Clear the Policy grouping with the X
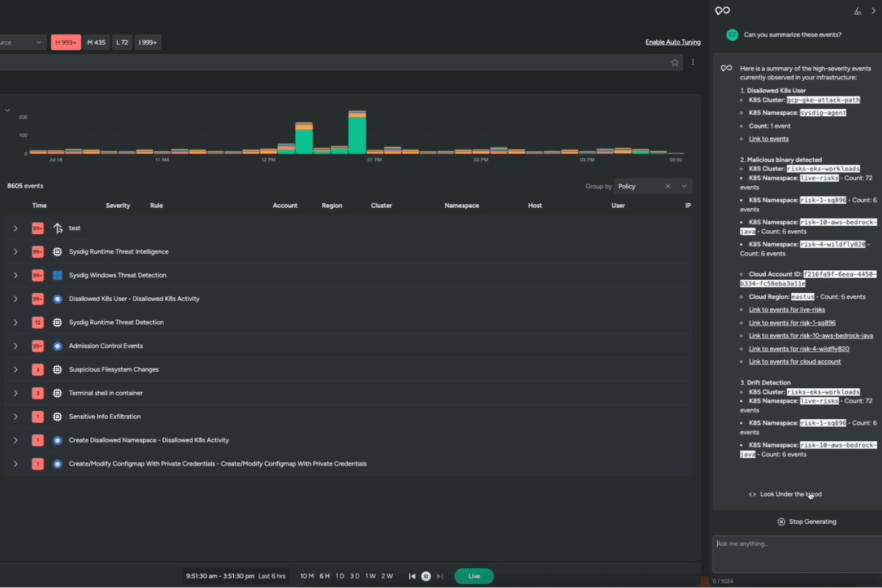 tap(668, 186)
